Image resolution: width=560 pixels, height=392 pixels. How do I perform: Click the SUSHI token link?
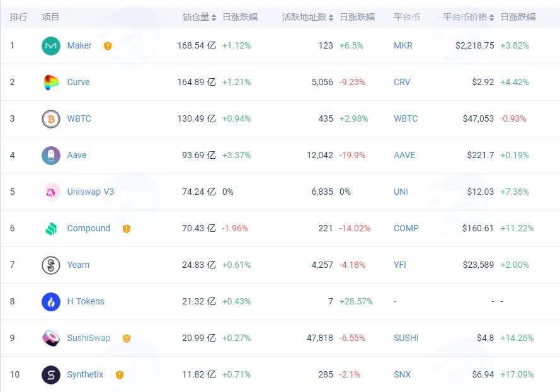click(406, 338)
